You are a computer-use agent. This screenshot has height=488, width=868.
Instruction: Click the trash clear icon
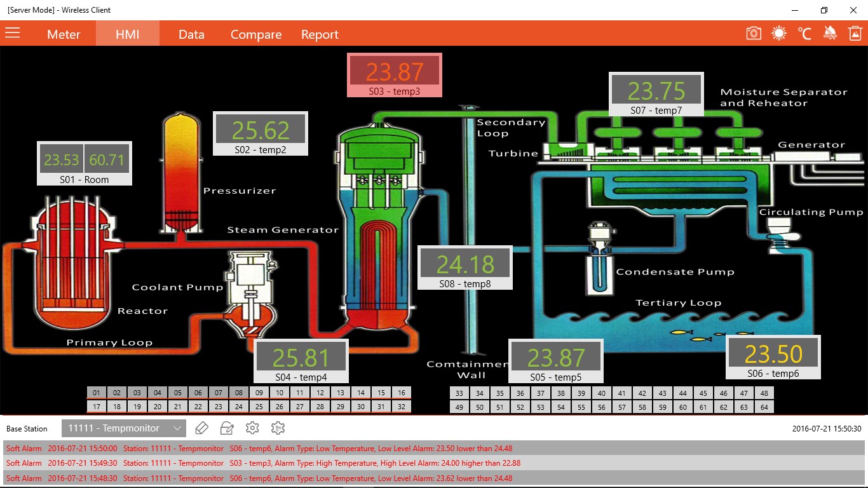tap(855, 34)
